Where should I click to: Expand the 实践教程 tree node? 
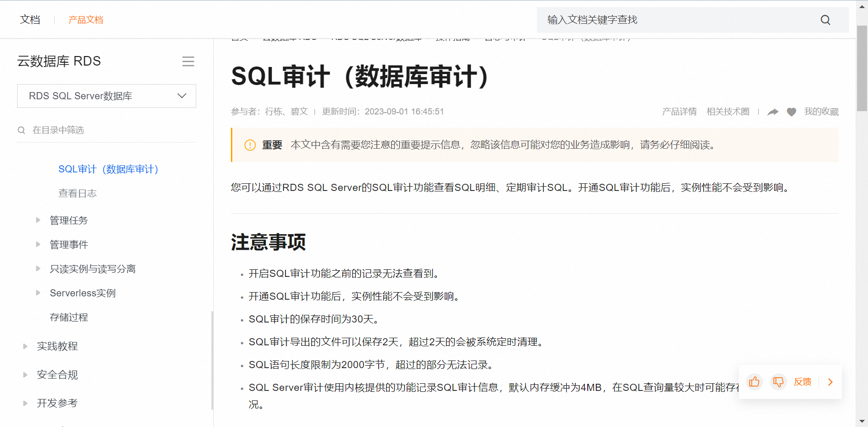pyautogui.click(x=25, y=346)
